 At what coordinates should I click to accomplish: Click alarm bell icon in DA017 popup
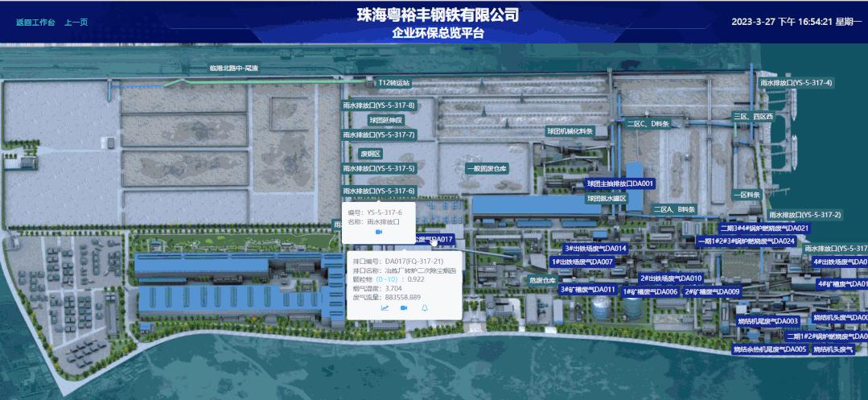pos(425,308)
